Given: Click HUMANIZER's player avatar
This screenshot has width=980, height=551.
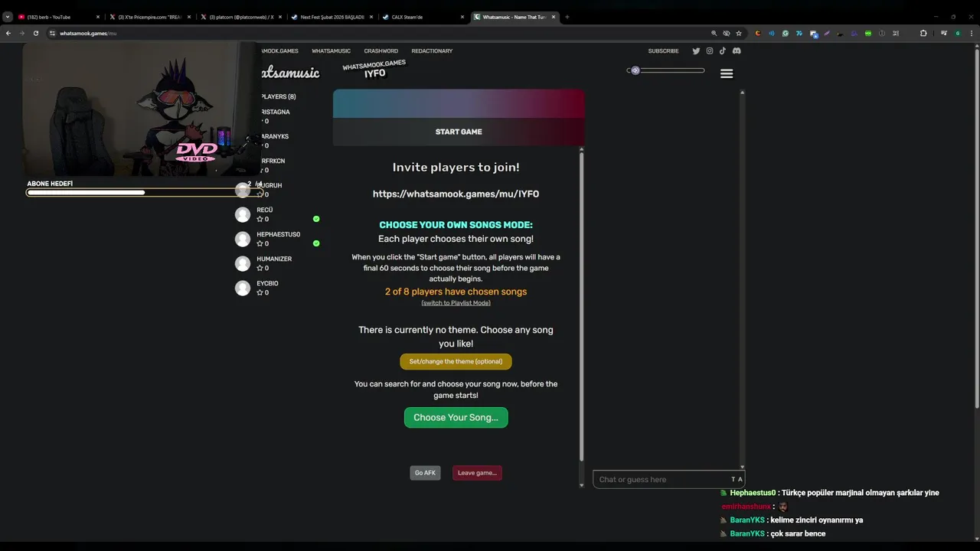Looking at the screenshot, I should coord(243,263).
